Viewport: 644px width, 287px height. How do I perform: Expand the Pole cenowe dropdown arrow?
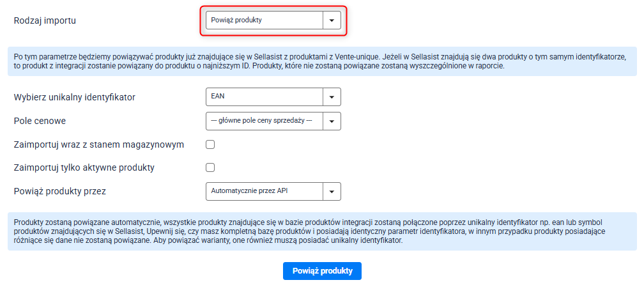[332, 121]
